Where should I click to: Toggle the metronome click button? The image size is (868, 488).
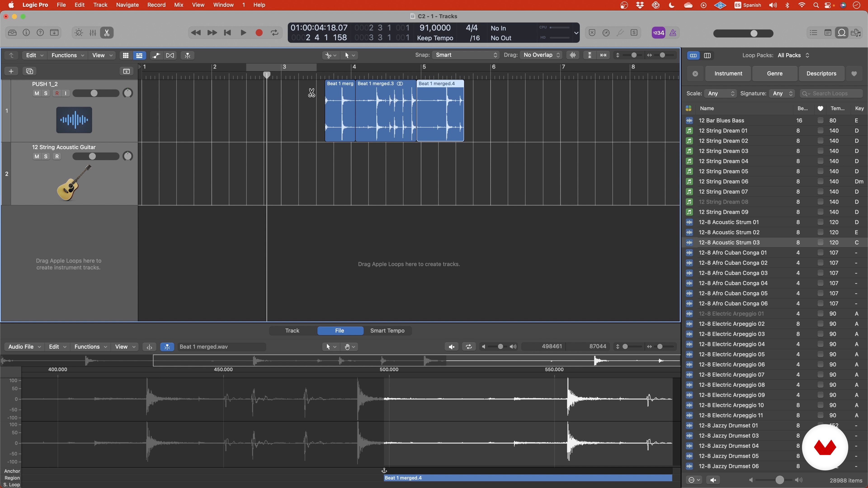[x=673, y=33]
